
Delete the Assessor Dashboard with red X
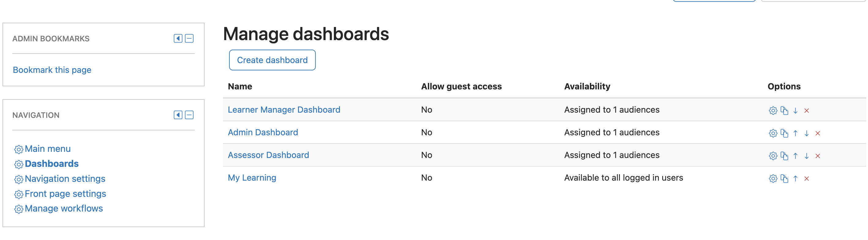point(817,156)
